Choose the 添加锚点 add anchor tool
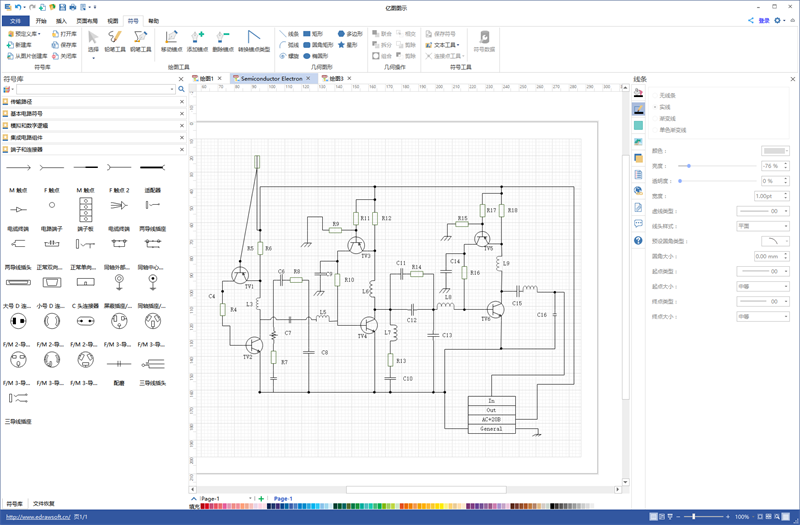This screenshot has width=800, height=525. tap(197, 41)
